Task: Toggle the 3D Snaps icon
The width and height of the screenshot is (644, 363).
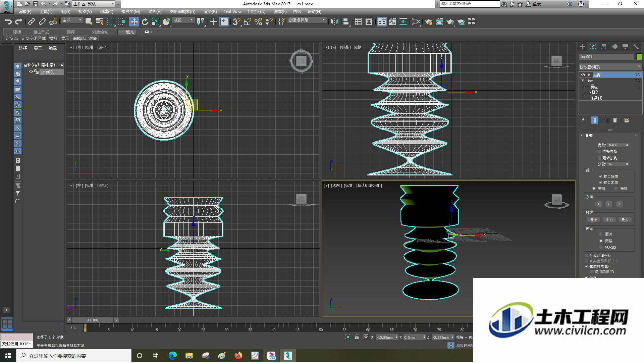Action: (237, 22)
